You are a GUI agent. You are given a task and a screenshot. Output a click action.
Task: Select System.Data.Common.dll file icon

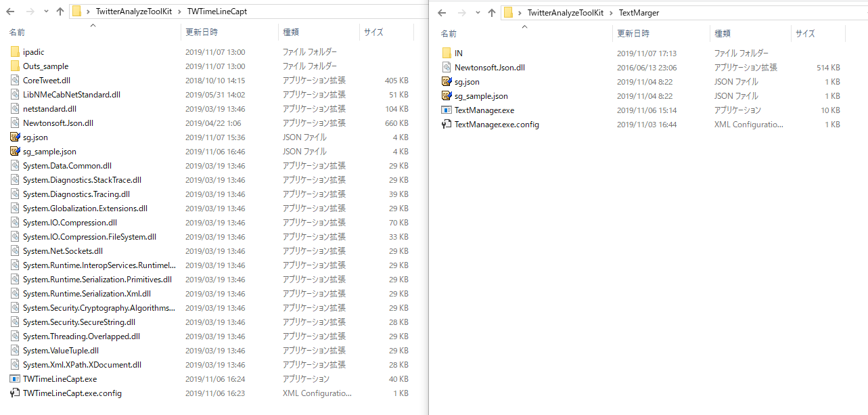tap(15, 166)
